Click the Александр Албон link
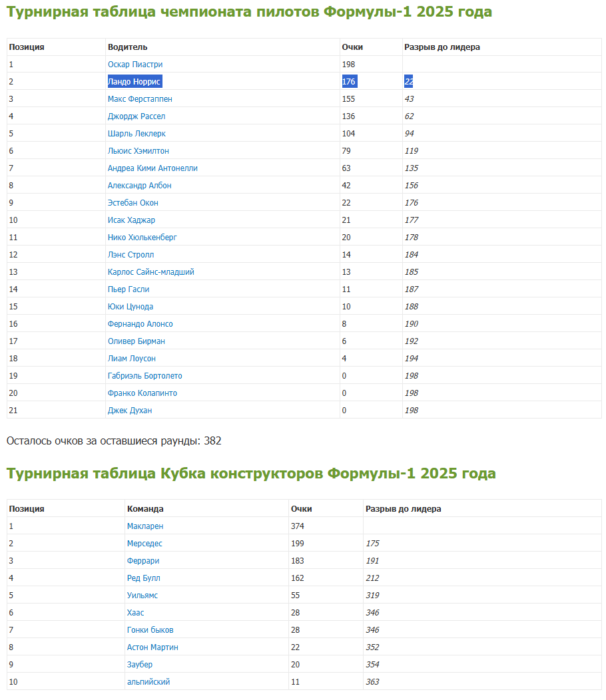606x700 pixels. [x=139, y=186]
